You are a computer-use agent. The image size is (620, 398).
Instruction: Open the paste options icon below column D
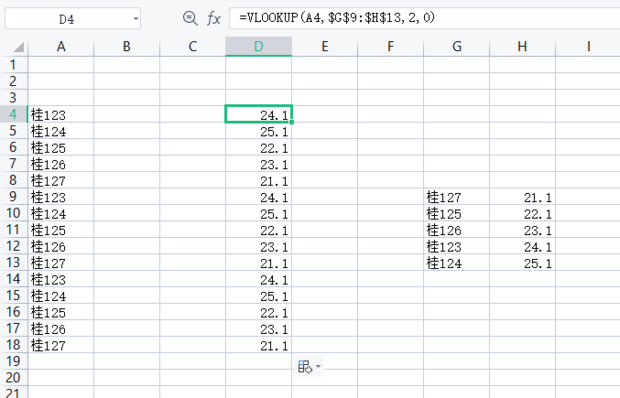point(305,366)
